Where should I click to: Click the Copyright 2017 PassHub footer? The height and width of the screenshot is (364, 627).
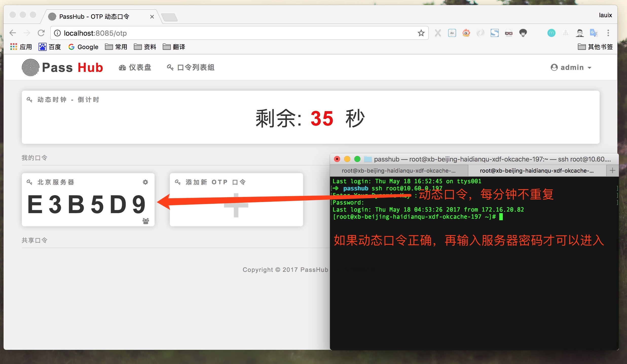pyautogui.click(x=285, y=270)
